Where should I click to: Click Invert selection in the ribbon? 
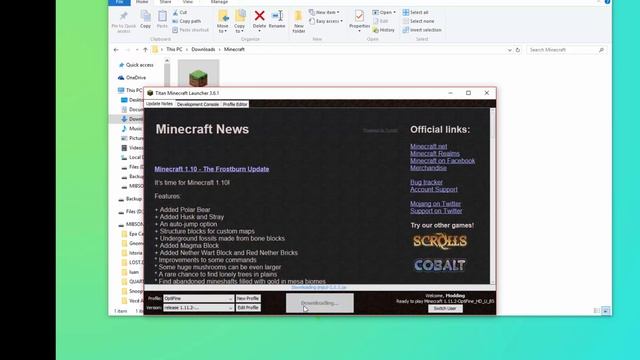click(422, 30)
